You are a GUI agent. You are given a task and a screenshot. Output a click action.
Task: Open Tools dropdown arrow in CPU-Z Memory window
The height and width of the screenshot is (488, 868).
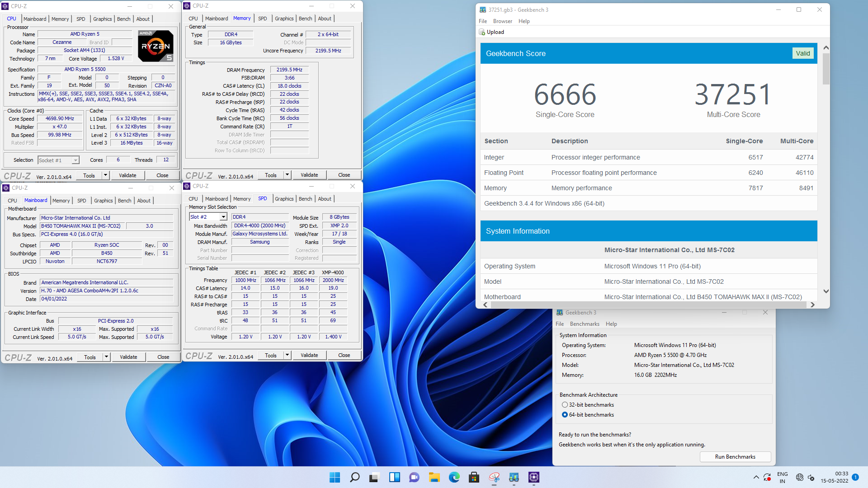(x=287, y=175)
